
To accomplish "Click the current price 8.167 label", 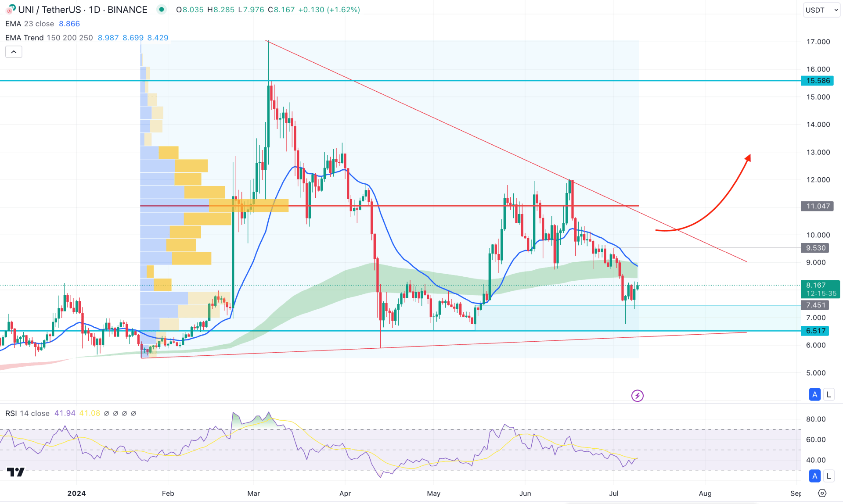I will click(x=816, y=285).
